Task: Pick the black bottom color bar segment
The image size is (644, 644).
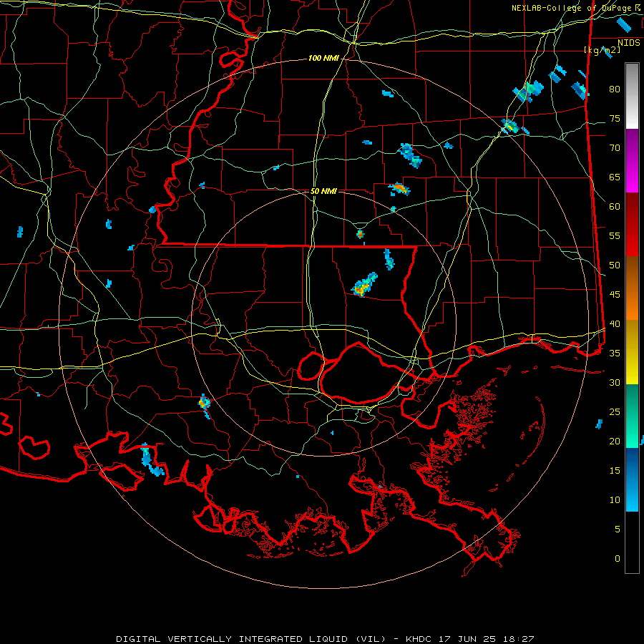Action: pyautogui.click(x=632, y=542)
